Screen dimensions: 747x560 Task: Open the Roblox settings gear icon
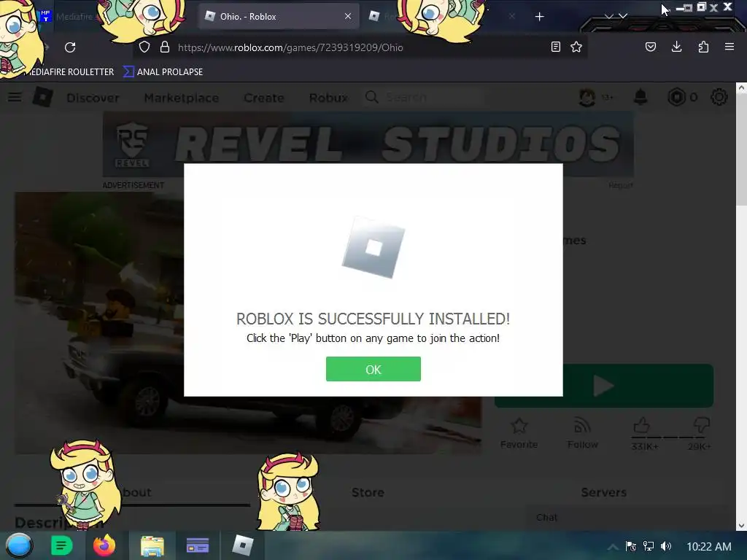[x=719, y=97]
